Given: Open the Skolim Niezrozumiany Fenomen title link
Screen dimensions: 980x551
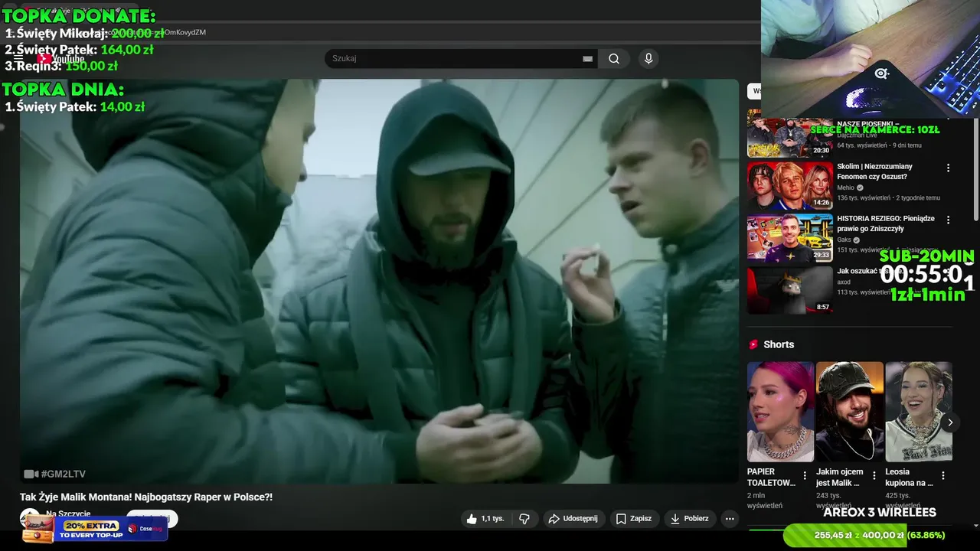Looking at the screenshot, I should click(x=874, y=171).
